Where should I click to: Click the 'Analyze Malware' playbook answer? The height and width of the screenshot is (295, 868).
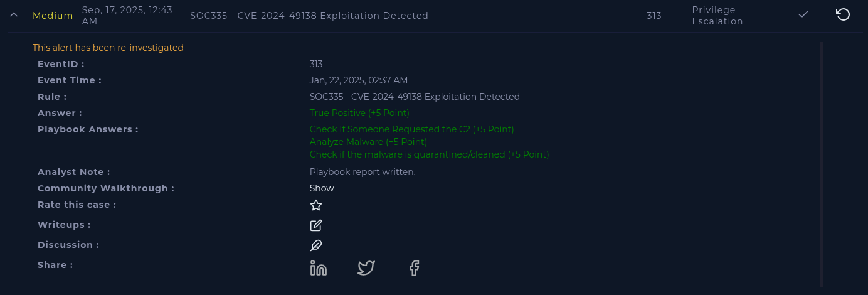(x=368, y=142)
